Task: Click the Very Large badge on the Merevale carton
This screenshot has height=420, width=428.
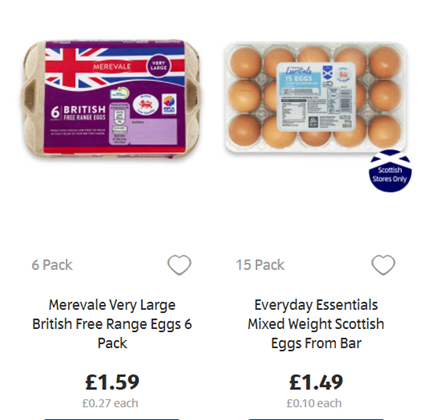Action: (158, 65)
